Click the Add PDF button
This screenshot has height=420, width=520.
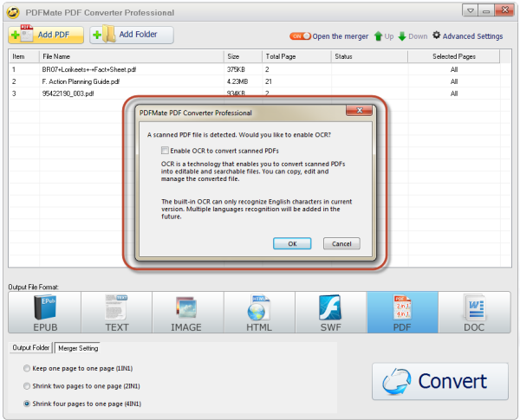46,35
